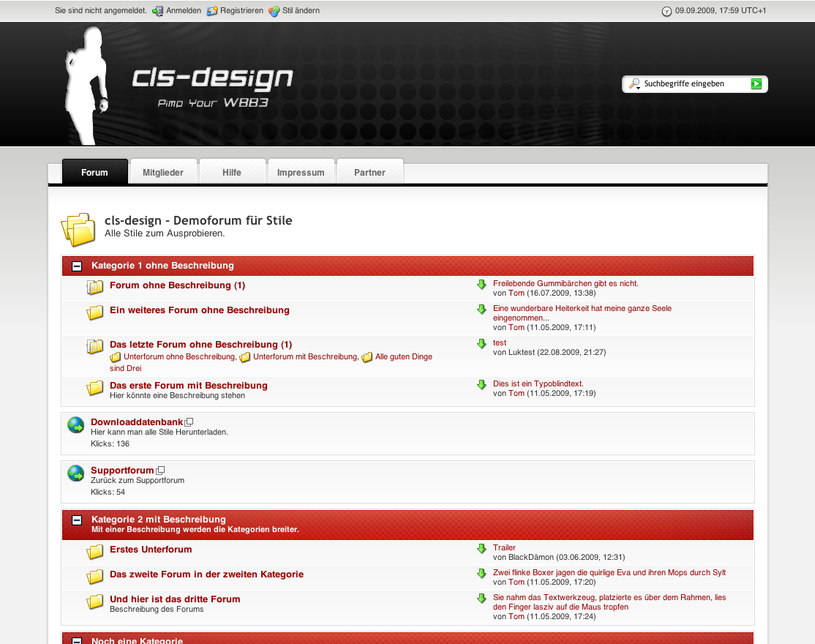Select the Hilfe tab
The width and height of the screenshot is (815, 644).
coord(232,173)
